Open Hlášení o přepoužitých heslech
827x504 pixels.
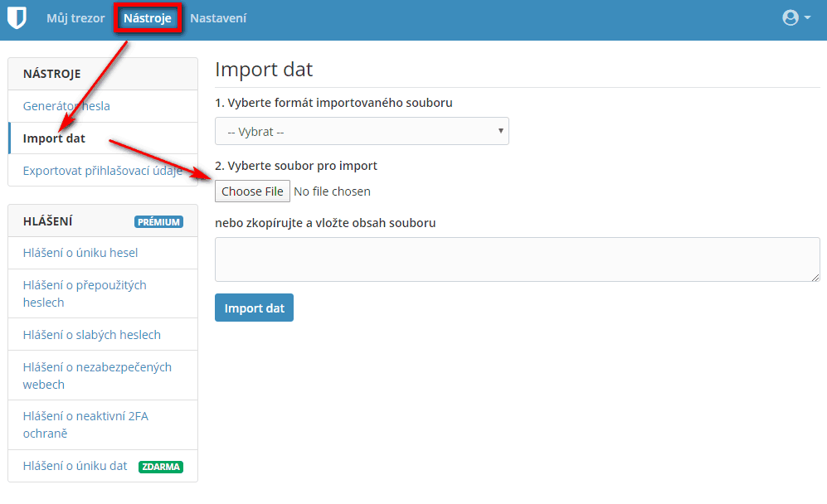tap(85, 293)
